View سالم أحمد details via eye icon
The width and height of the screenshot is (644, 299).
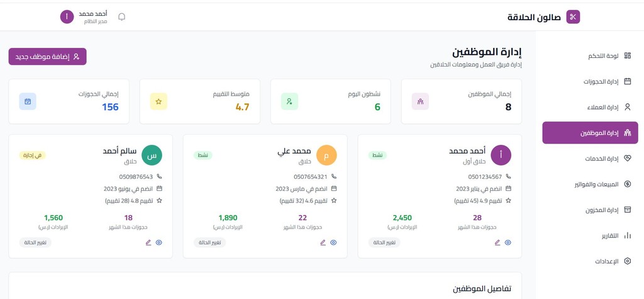pos(159,242)
